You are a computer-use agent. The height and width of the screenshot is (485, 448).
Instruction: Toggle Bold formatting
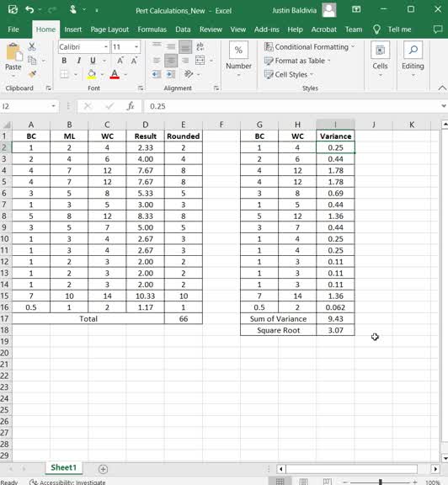(x=64, y=61)
